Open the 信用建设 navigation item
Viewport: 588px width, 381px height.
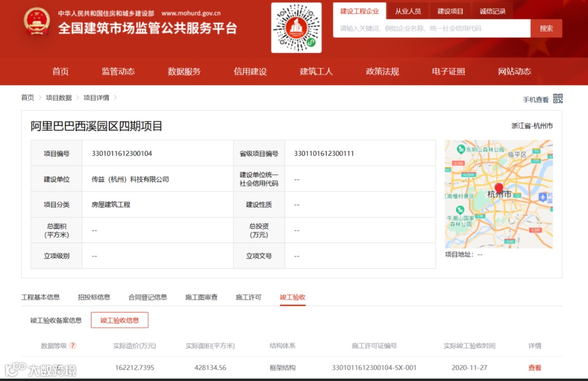(250, 71)
